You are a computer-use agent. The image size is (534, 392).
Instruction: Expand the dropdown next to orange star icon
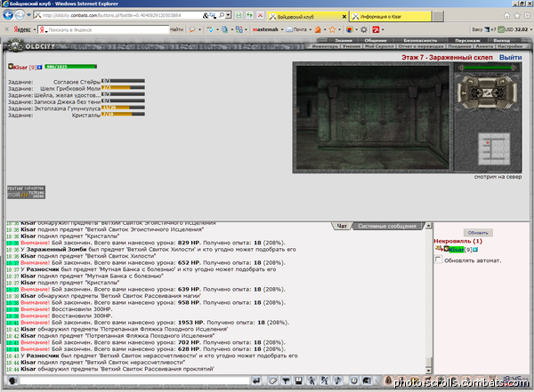tap(339, 29)
